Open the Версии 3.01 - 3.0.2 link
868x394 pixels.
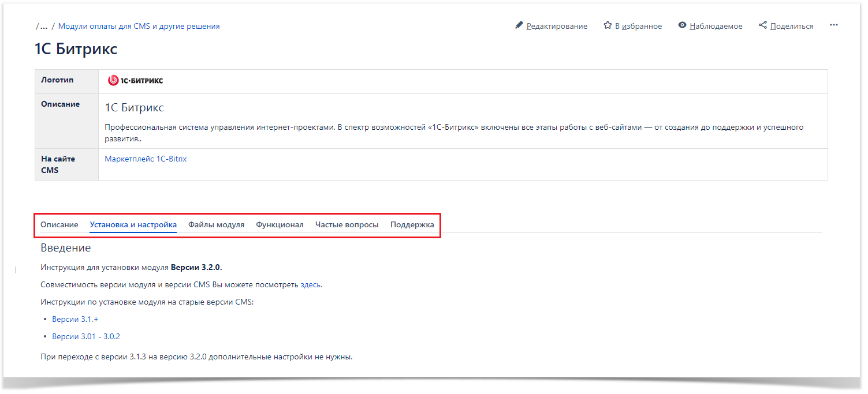click(86, 337)
